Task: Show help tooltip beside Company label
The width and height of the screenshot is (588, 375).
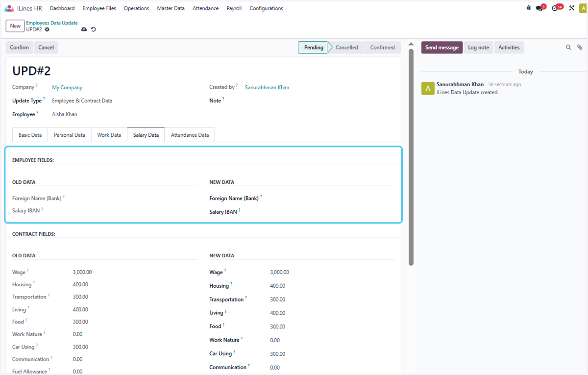Action: click(x=37, y=85)
